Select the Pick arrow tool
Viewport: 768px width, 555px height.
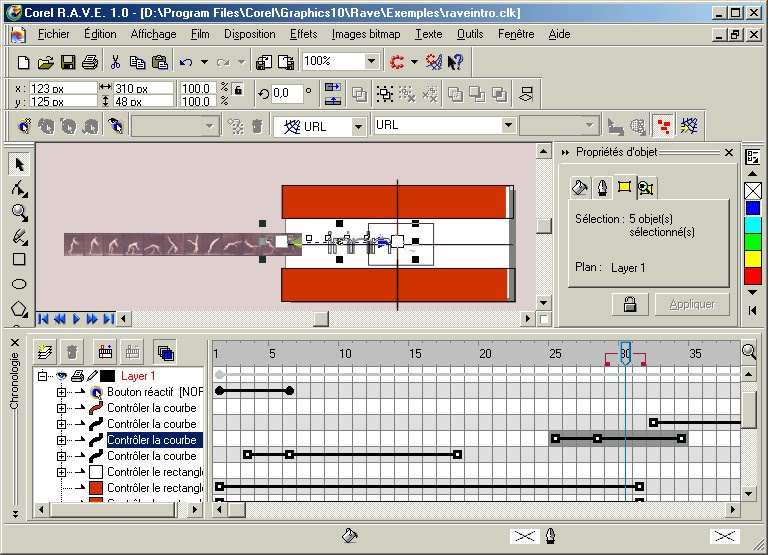click(x=19, y=165)
